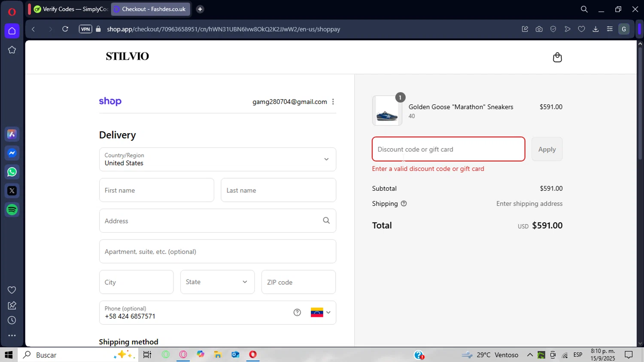Image resolution: width=644 pixels, height=362 pixels.
Task: Click the address search magnifier icon
Action: [326, 220]
